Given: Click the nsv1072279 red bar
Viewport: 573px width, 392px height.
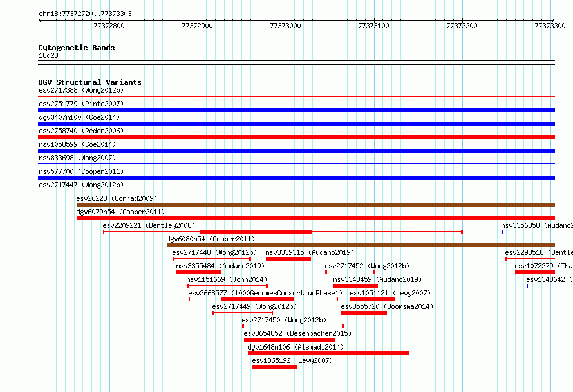Looking at the screenshot, I should tap(535, 272).
